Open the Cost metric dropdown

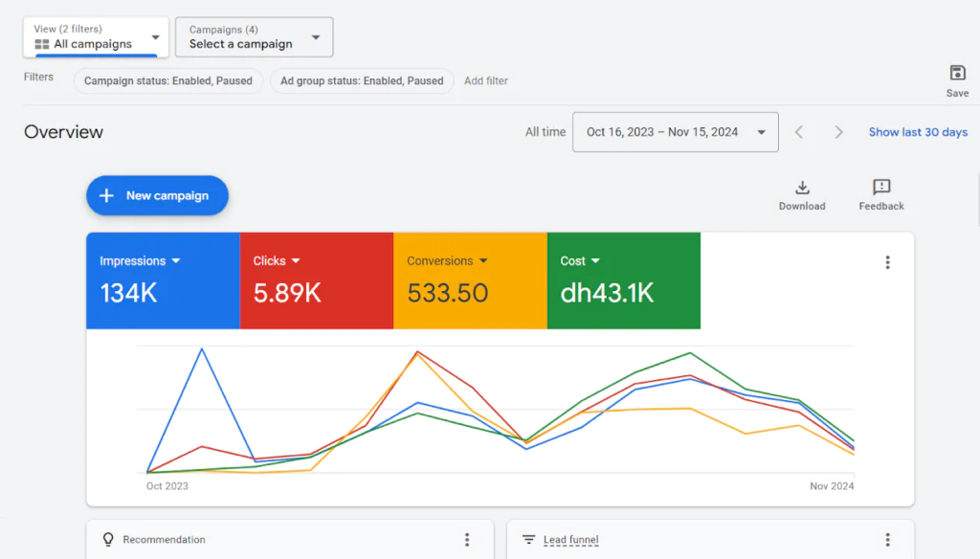tap(595, 261)
